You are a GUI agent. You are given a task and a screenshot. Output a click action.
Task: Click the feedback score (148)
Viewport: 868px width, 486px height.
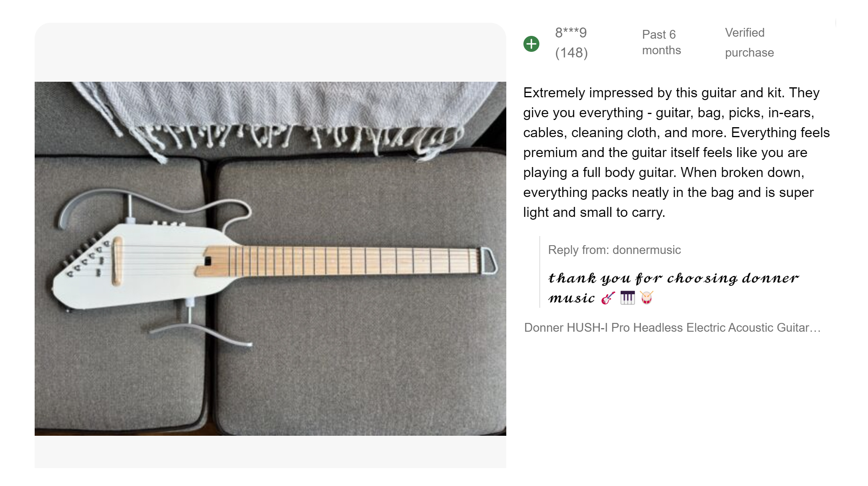(571, 53)
